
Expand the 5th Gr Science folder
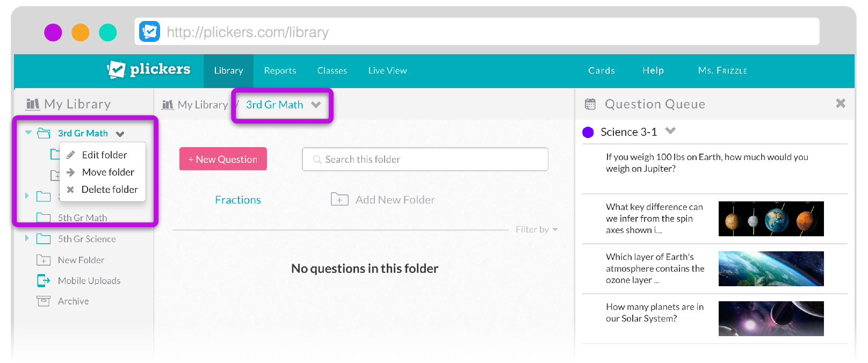27,238
